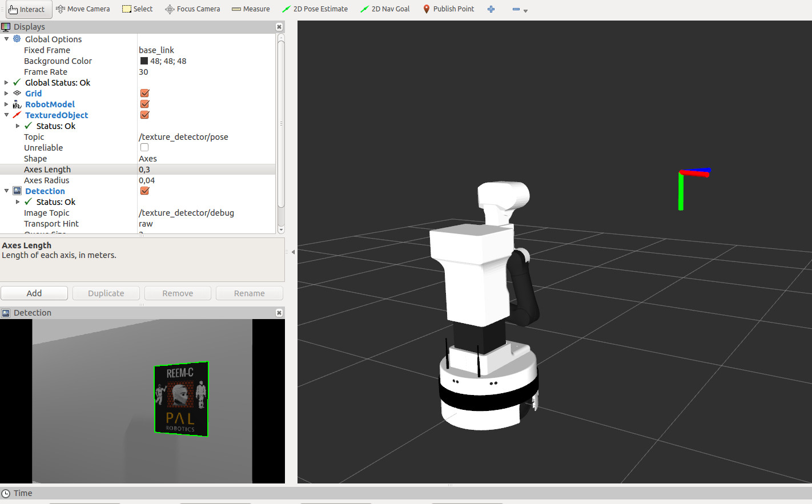Disable the RobotModel display checkbox
This screenshot has height=504, width=812.
tap(144, 104)
